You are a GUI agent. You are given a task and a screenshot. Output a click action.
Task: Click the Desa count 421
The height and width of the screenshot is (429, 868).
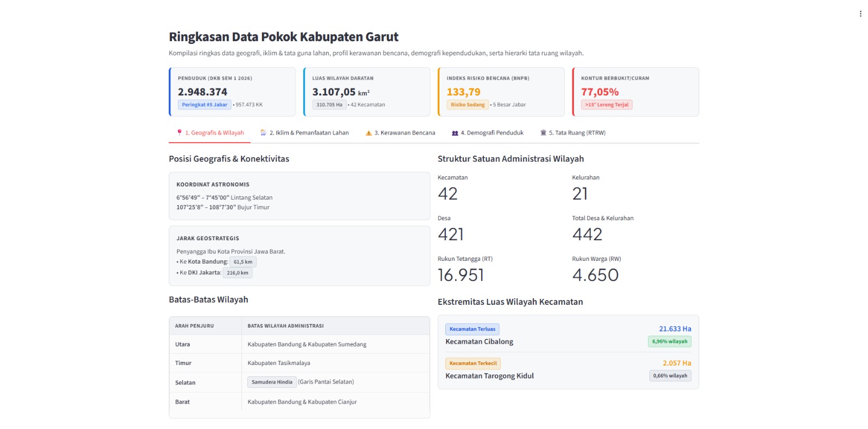click(451, 234)
